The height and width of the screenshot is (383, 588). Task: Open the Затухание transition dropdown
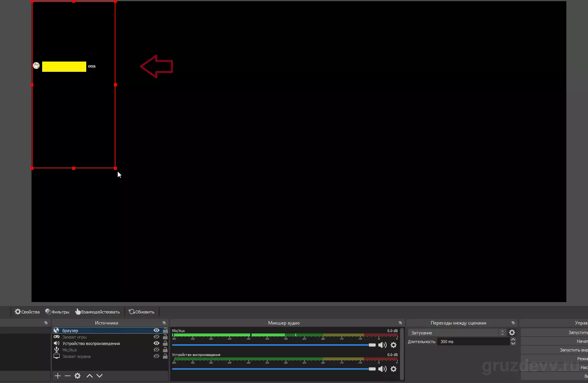point(457,332)
